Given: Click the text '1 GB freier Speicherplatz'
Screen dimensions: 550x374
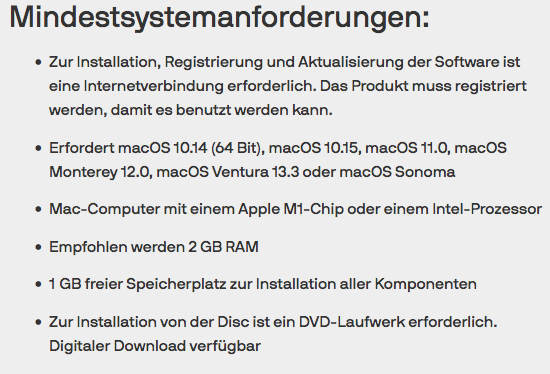Looking at the screenshot, I should [x=138, y=284].
